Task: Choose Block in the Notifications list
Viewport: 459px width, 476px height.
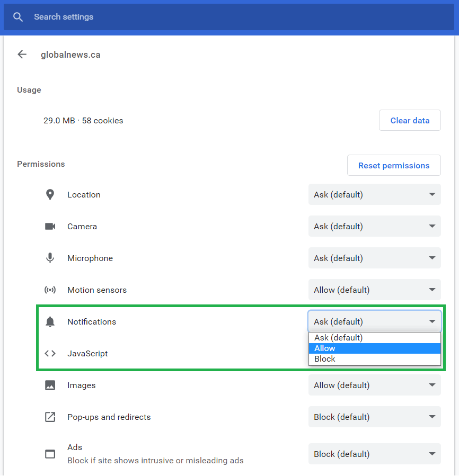Action: tap(374, 359)
